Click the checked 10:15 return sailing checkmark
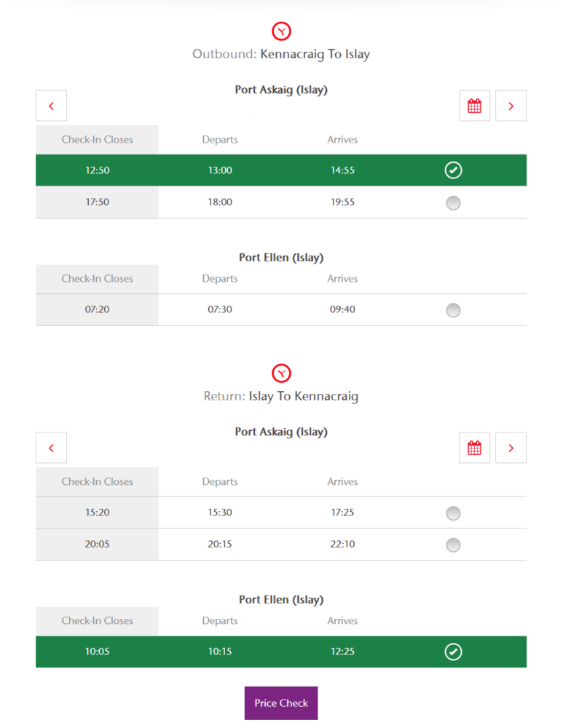This screenshot has height=728, width=563. pyautogui.click(x=453, y=652)
